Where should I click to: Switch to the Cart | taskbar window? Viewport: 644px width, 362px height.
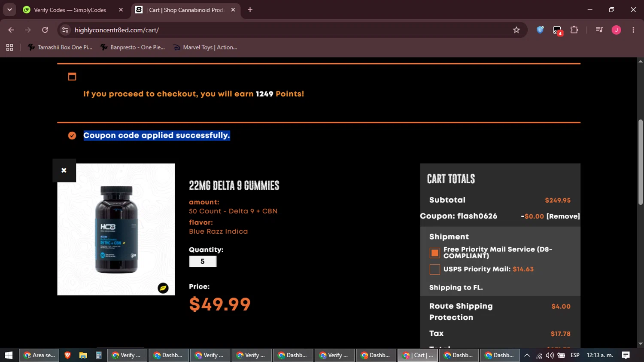click(x=418, y=355)
